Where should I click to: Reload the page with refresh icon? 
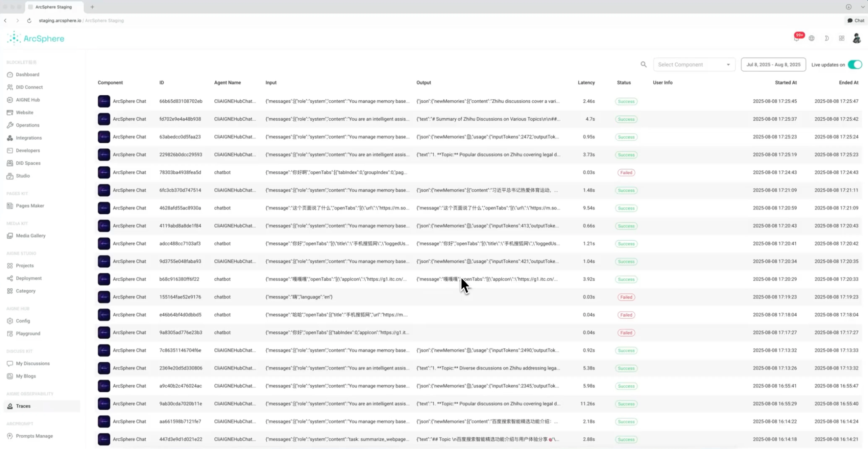click(x=29, y=21)
